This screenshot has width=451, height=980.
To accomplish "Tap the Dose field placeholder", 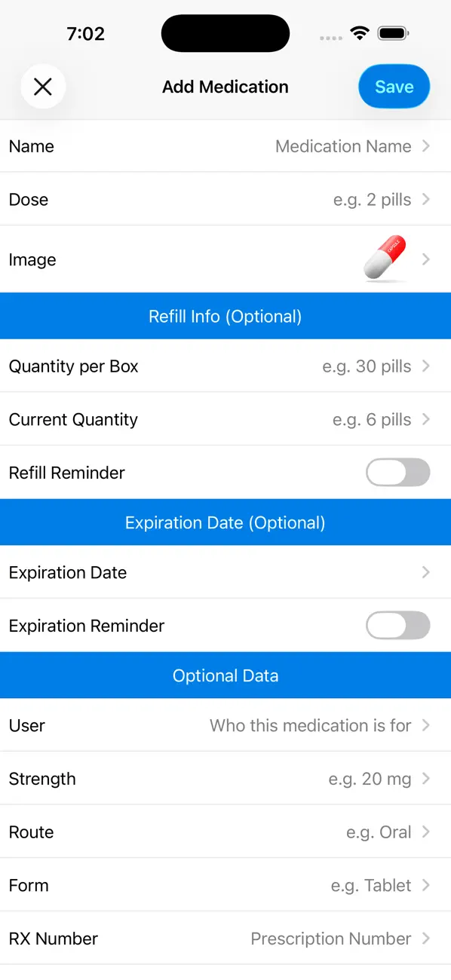I will (373, 200).
